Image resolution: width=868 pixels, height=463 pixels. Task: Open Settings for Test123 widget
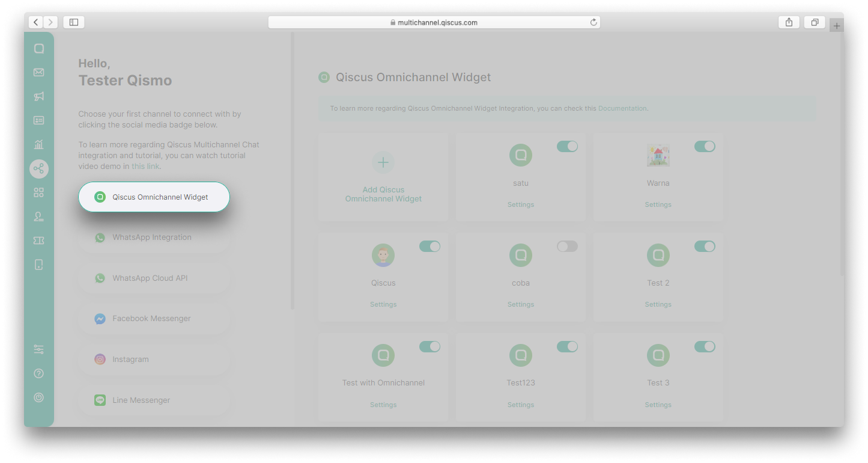point(521,405)
